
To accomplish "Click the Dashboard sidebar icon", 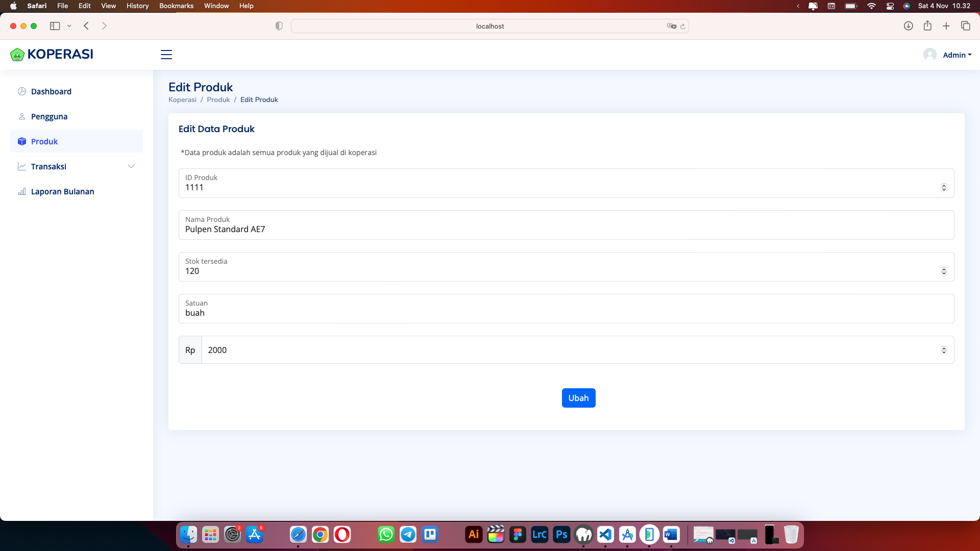I will (22, 91).
